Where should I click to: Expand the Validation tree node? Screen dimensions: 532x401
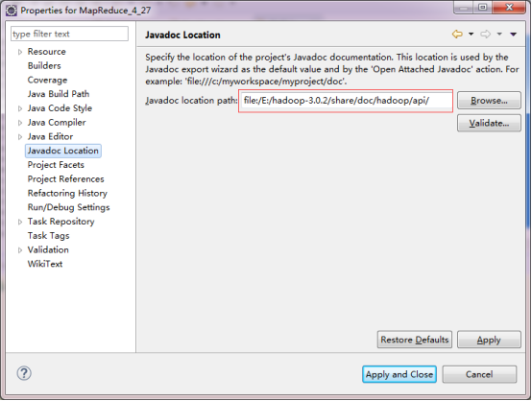point(20,250)
